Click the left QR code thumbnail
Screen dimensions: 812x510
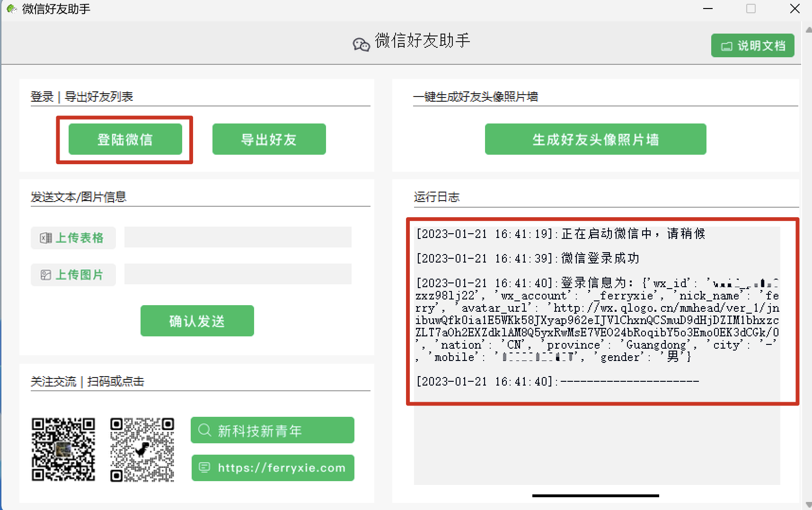click(63, 448)
